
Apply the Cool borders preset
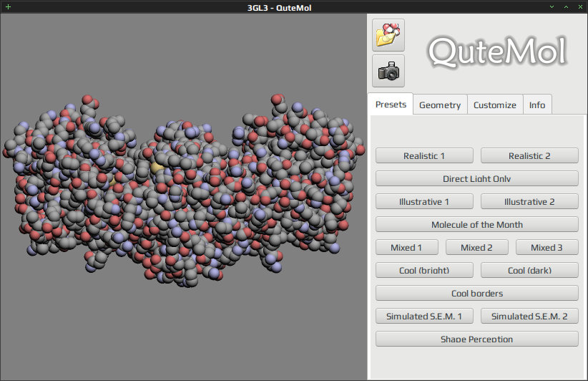click(x=477, y=293)
